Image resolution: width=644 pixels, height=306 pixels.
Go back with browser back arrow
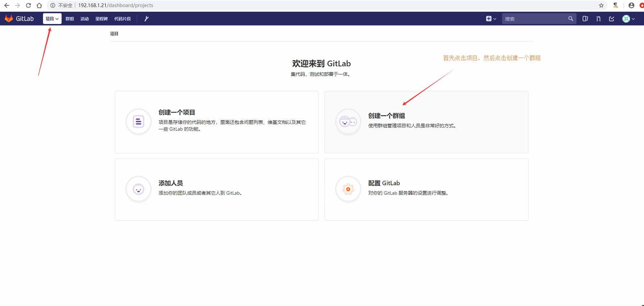pyautogui.click(x=6, y=5)
